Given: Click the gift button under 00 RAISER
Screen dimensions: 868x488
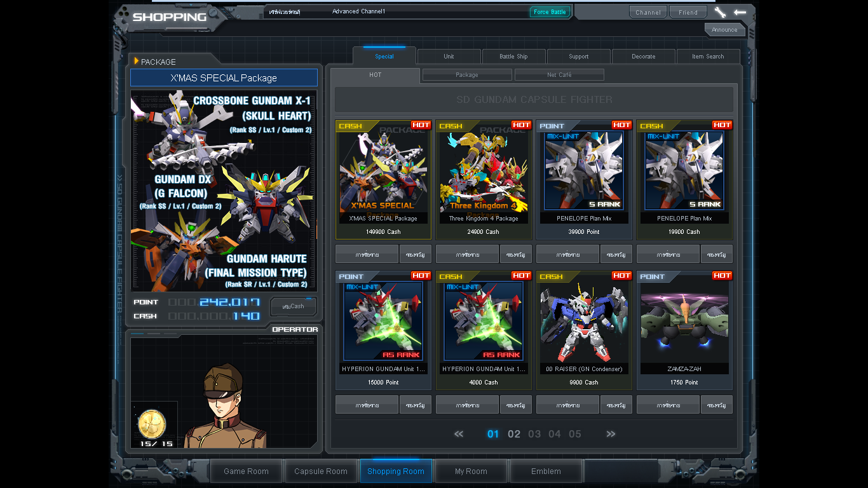Looking at the screenshot, I should pos(616,405).
